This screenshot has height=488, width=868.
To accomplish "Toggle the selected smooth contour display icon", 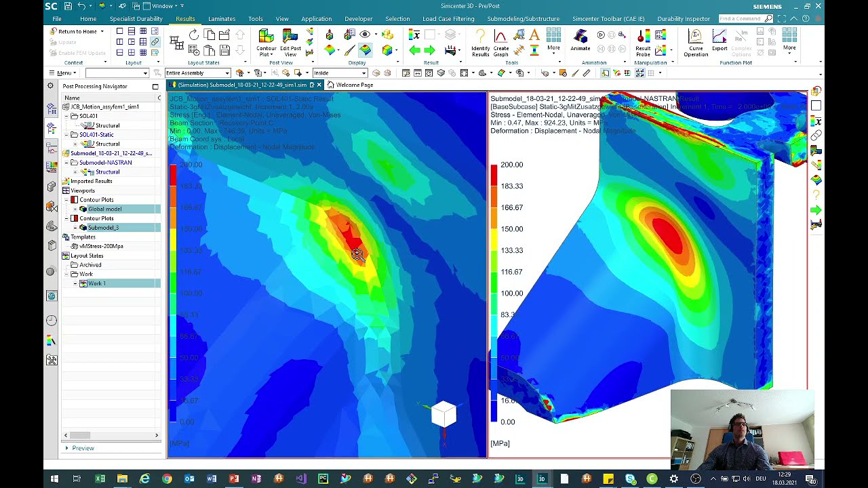I will pyautogui.click(x=366, y=50).
